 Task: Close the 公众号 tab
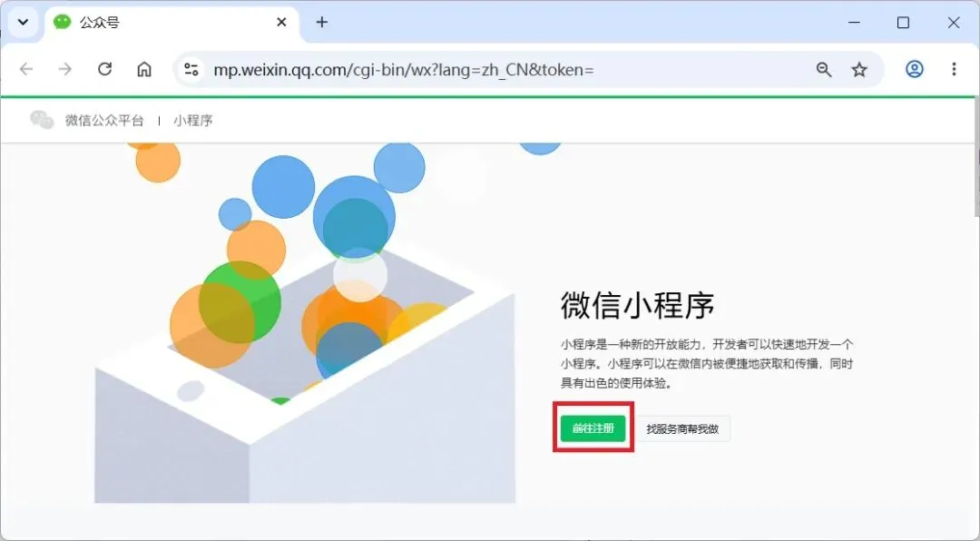point(281,23)
